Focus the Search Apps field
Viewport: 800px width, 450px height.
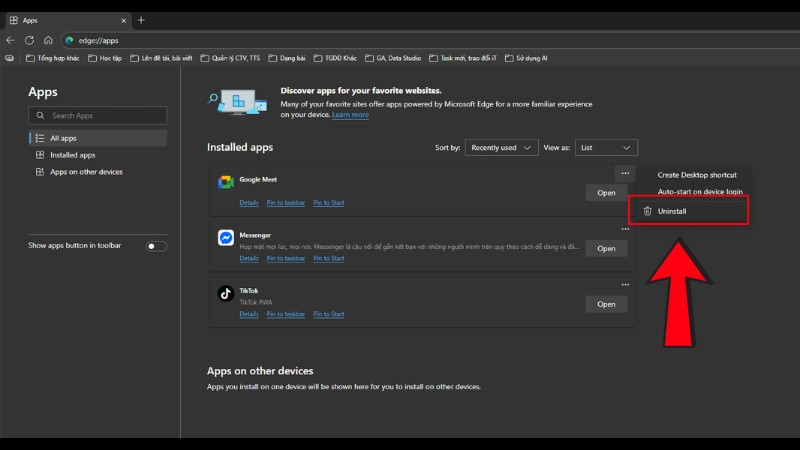pos(97,116)
